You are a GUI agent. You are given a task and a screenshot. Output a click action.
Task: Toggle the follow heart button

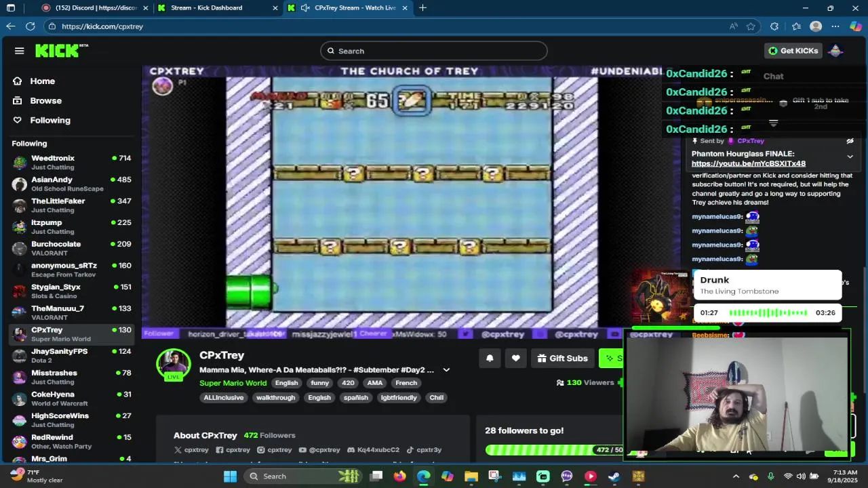click(515, 359)
